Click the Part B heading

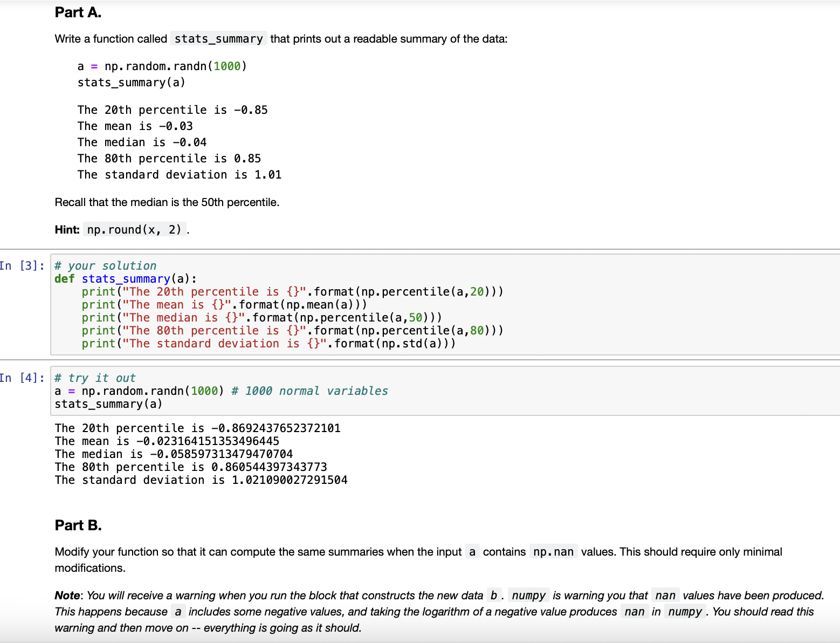click(78, 524)
